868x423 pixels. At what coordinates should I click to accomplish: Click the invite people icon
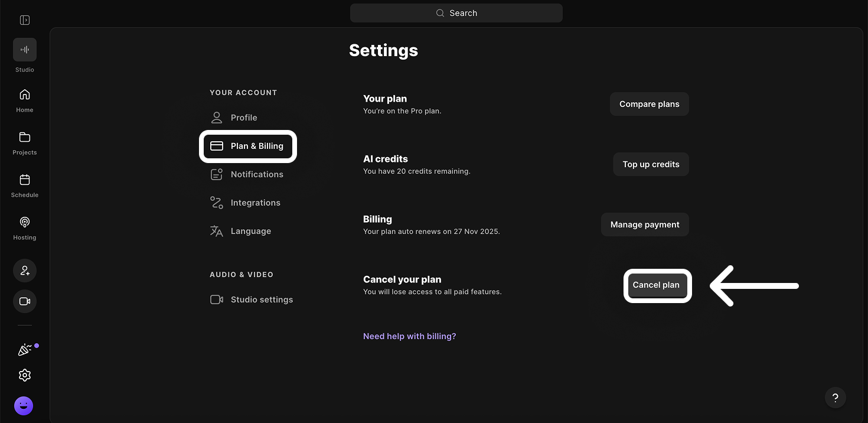(25, 271)
